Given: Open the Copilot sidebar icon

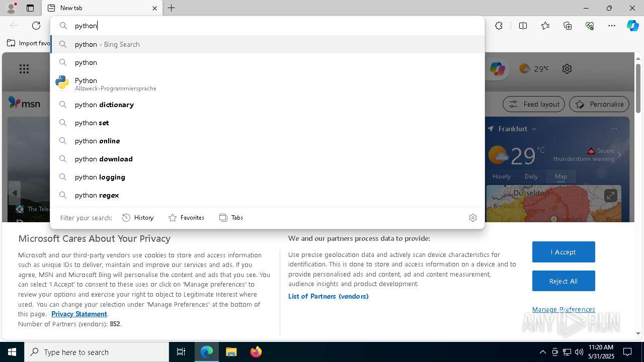Looking at the screenshot, I should [632, 26].
